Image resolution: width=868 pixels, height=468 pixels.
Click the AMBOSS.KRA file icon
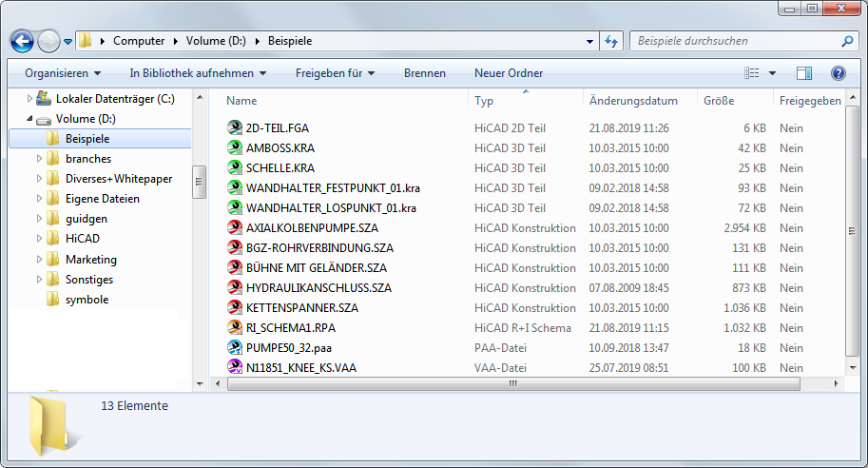[235, 147]
